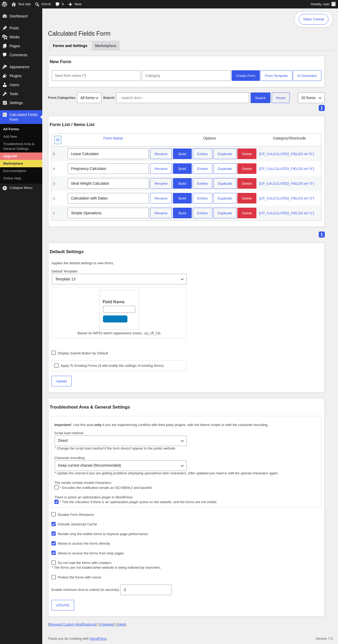Click the Pages icon in sidebar
The height and width of the screenshot is (644, 338).
click(x=5, y=46)
